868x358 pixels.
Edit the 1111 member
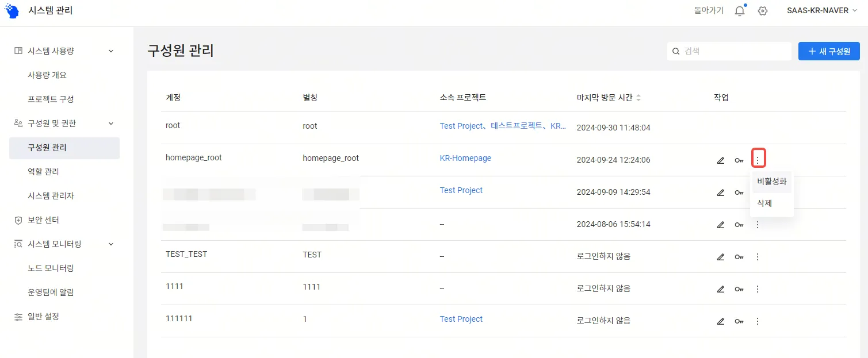pyautogui.click(x=721, y=289)
